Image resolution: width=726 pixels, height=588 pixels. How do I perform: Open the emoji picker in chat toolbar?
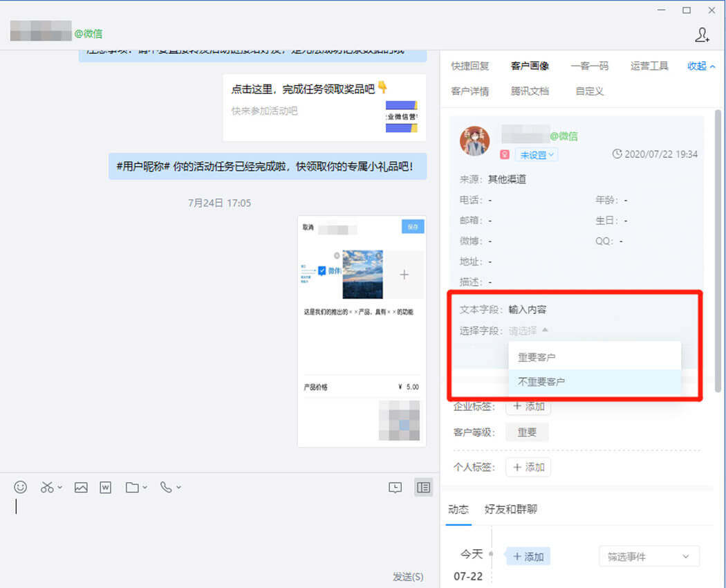pos(21,487)
